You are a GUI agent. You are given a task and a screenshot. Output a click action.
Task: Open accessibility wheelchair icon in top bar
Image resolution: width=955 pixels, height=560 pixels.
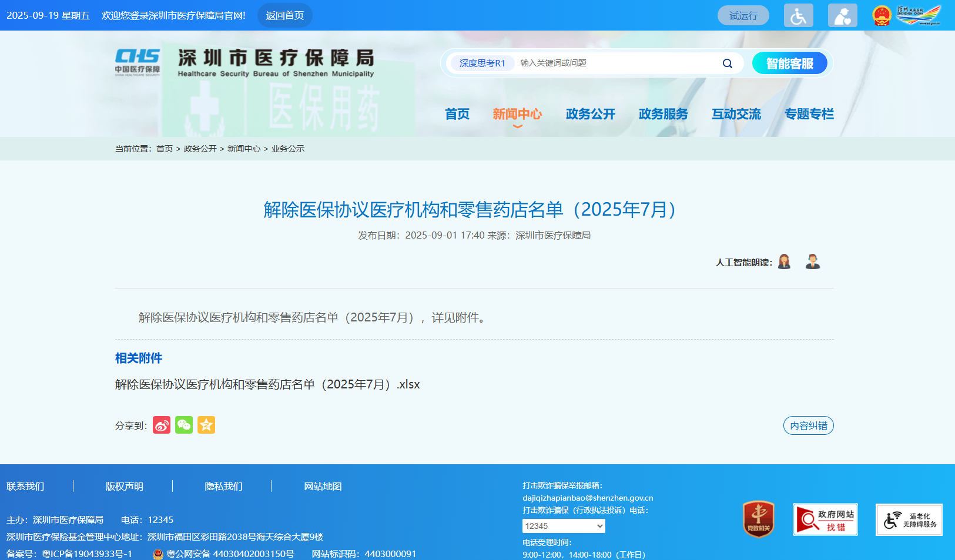pos(798,15)
